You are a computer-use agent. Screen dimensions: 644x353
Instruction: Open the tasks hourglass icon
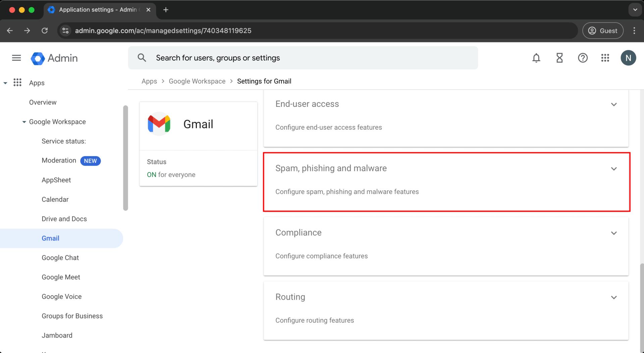coord(559,58)
